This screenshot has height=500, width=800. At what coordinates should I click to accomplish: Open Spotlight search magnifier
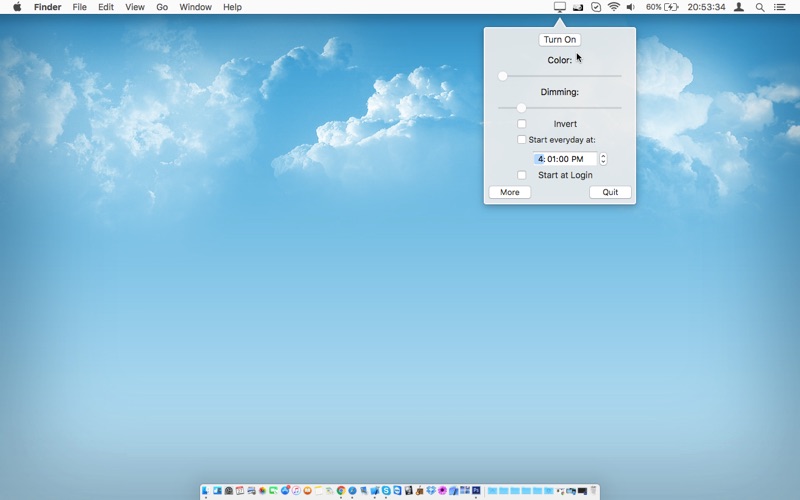[760, 7]
